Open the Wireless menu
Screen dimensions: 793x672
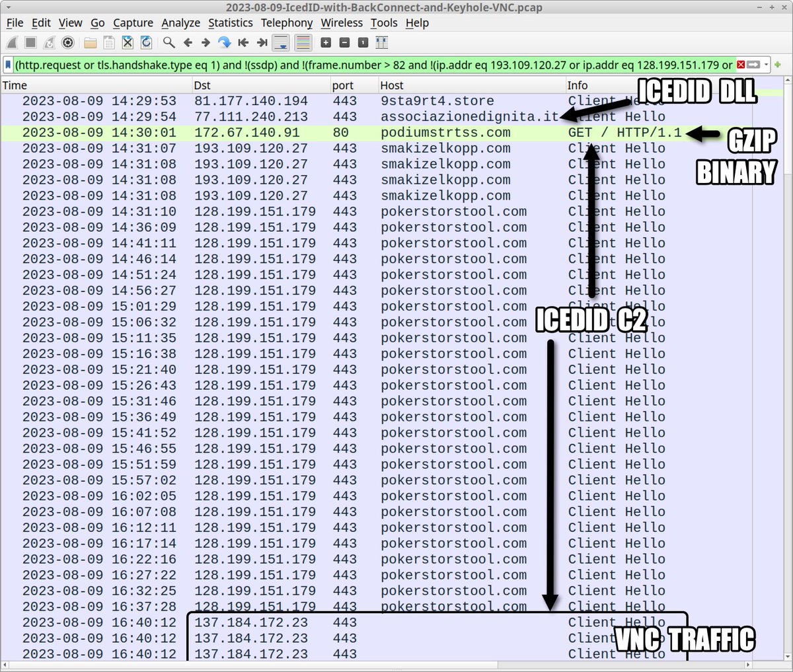click(342, 22)
